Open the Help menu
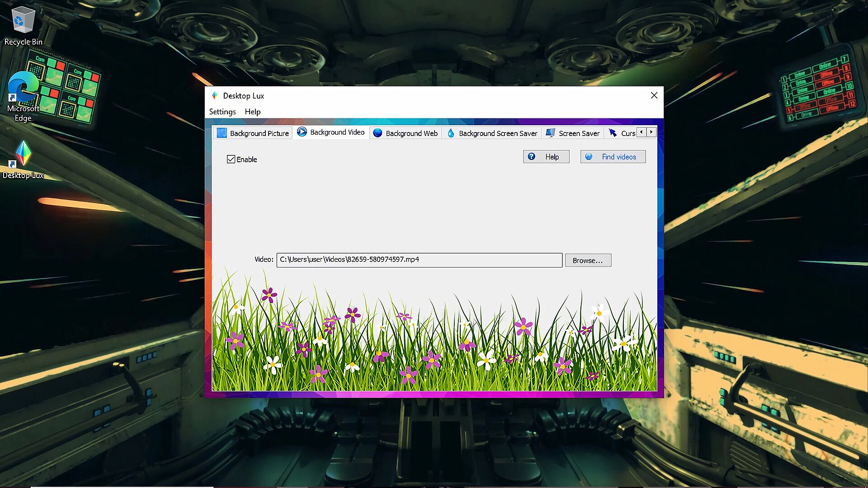The width and height of the screenshot is (868, 488). point(252,112)
